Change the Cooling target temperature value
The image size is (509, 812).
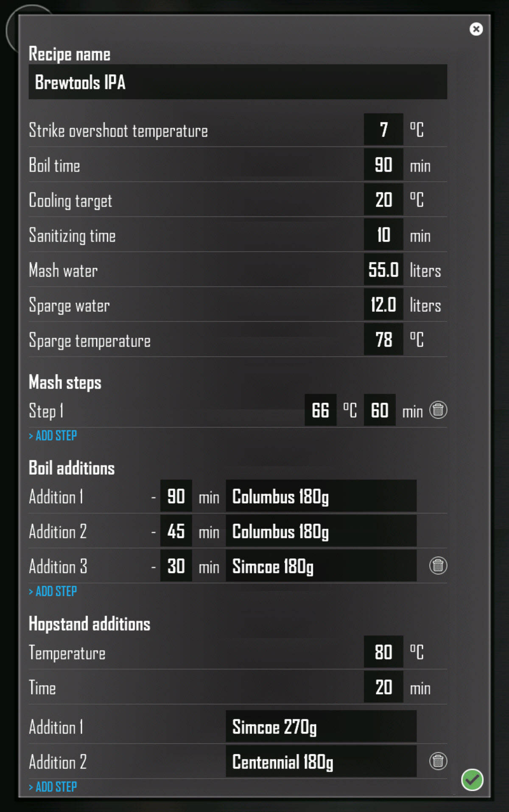(383, 199)
